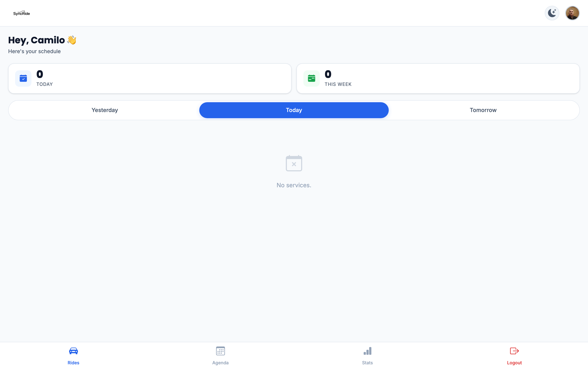Image resolution: width=588 pixels, height=368 pixels.
Task: Open the Rides section
Action: pyautogui.click(x=73, y=355)
